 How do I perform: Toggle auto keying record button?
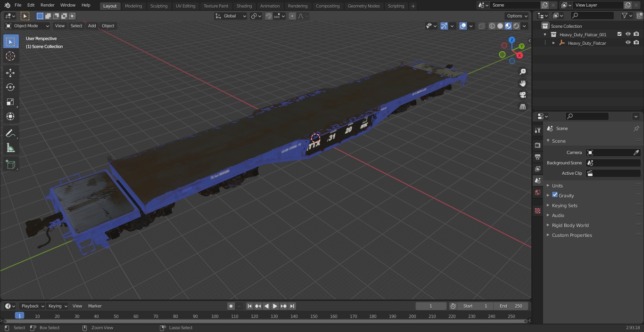pos(231,306)
